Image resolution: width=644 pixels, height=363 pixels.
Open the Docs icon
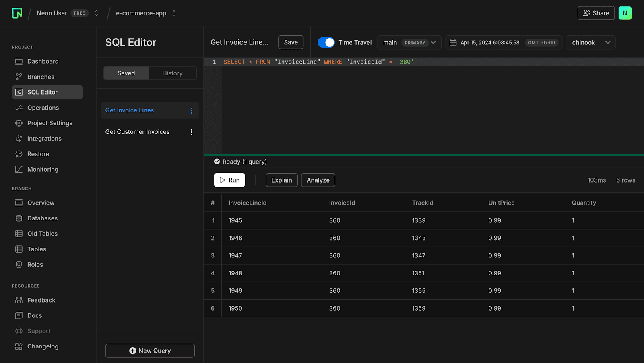coord(19,315)
